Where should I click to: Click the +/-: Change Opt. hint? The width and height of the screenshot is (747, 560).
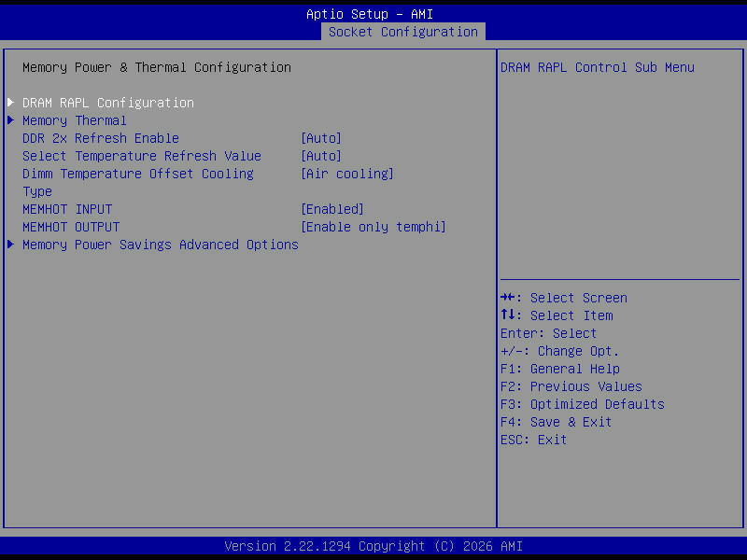pyautogui.click(x=559, y=352)
